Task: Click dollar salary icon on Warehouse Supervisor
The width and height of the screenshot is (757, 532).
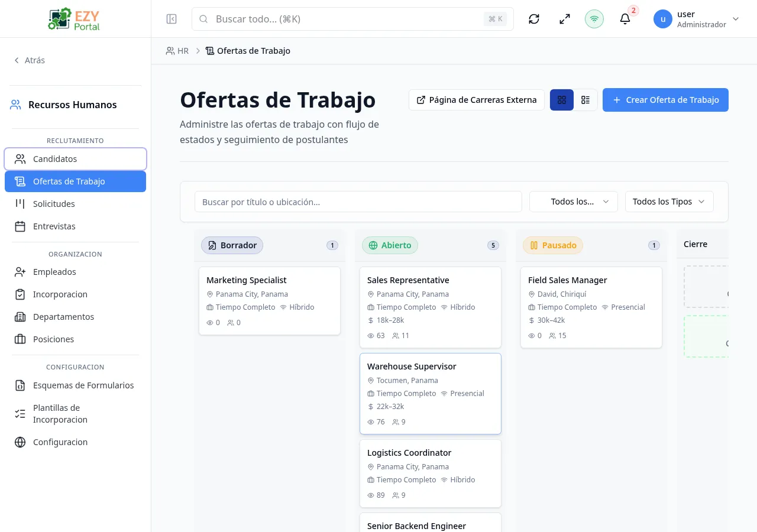Action: [371, 407]
